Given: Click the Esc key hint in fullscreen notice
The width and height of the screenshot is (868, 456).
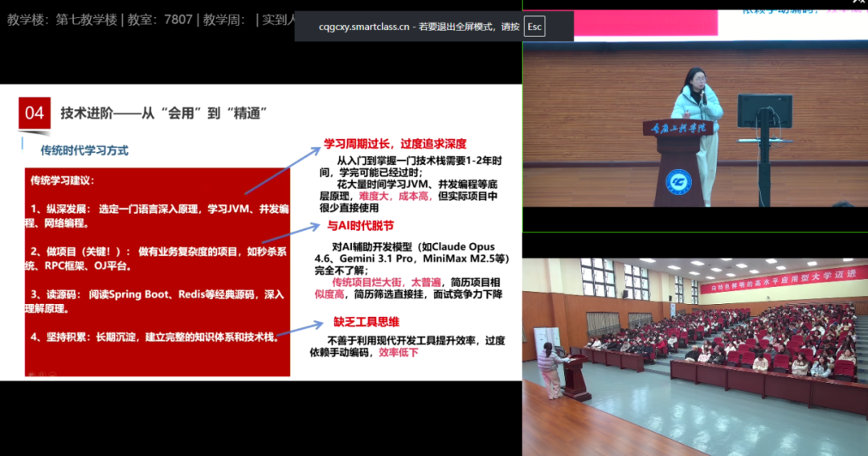Looking at the screenshot, I should pyautogui.click(x=534, y=27).
